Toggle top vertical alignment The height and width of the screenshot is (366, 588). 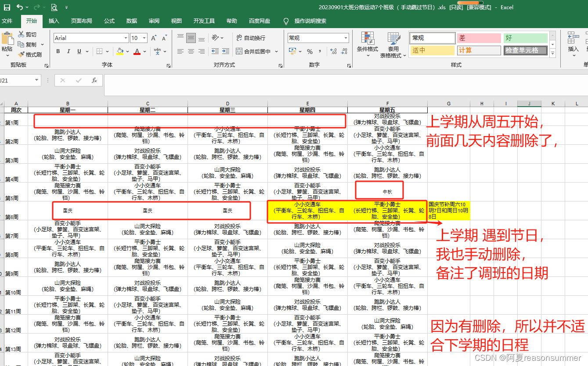point(180,38)
